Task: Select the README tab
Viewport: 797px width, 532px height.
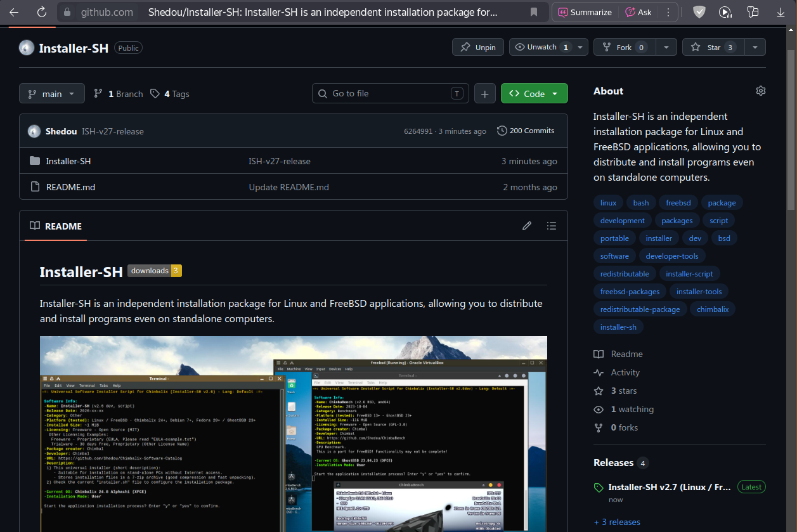Action: pos(56,226)
